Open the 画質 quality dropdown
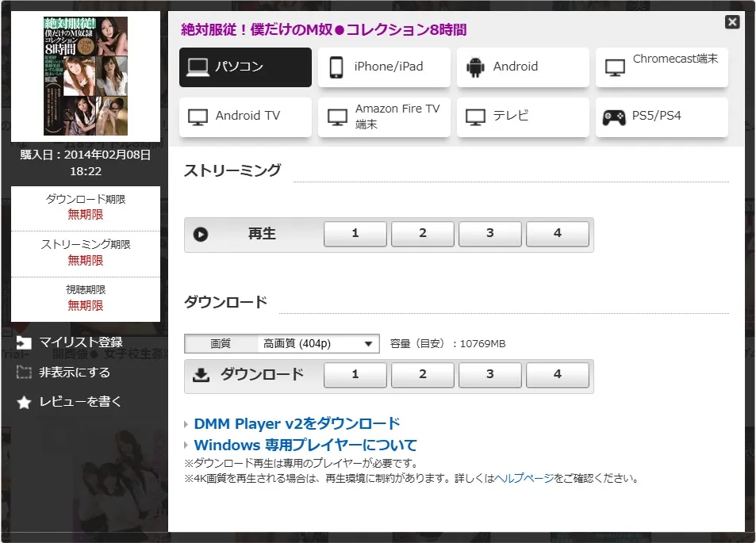 (x=318, y=343)
